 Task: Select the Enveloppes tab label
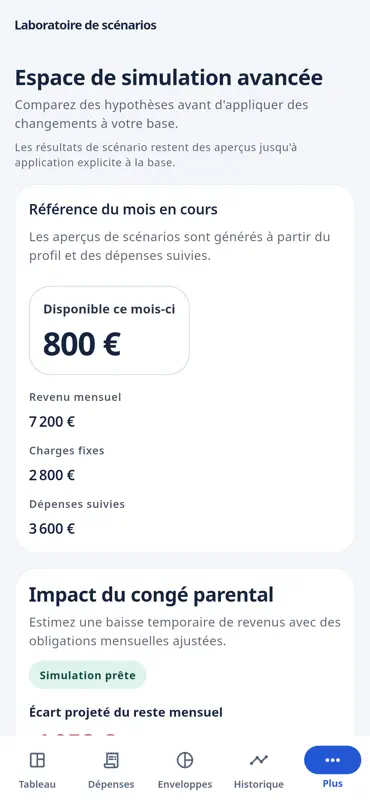tap(185, 784)
